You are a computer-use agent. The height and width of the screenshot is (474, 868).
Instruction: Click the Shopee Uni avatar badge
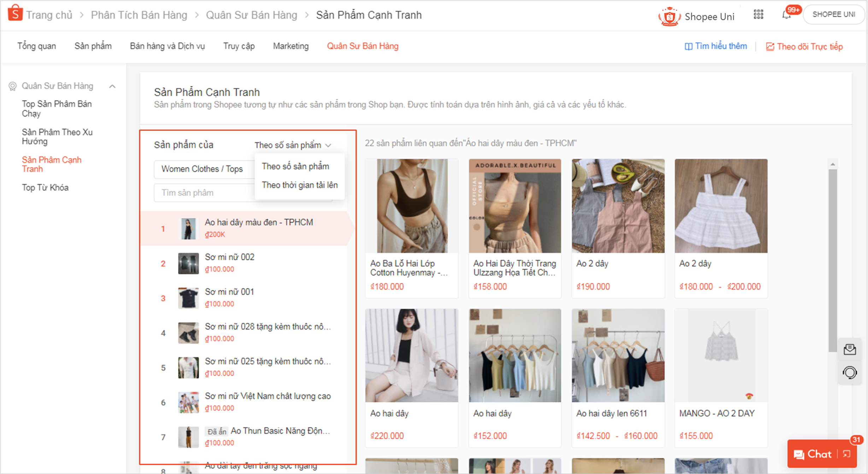click(x=669, y=15)
